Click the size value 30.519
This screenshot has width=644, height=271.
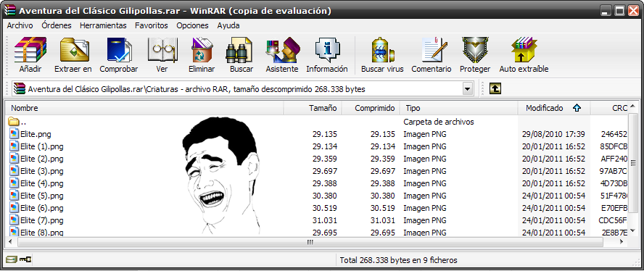point(325,208)
